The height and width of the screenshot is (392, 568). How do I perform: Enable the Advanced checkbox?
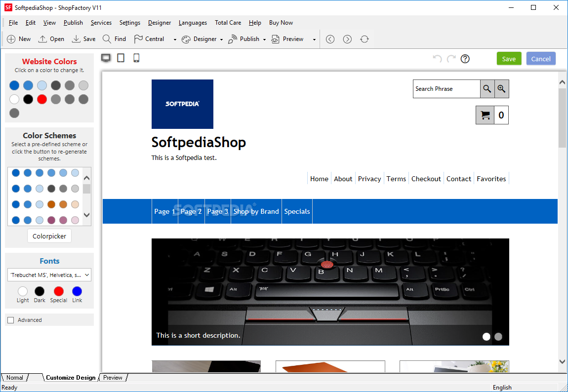pyautogui.click(x=11, y=320)
